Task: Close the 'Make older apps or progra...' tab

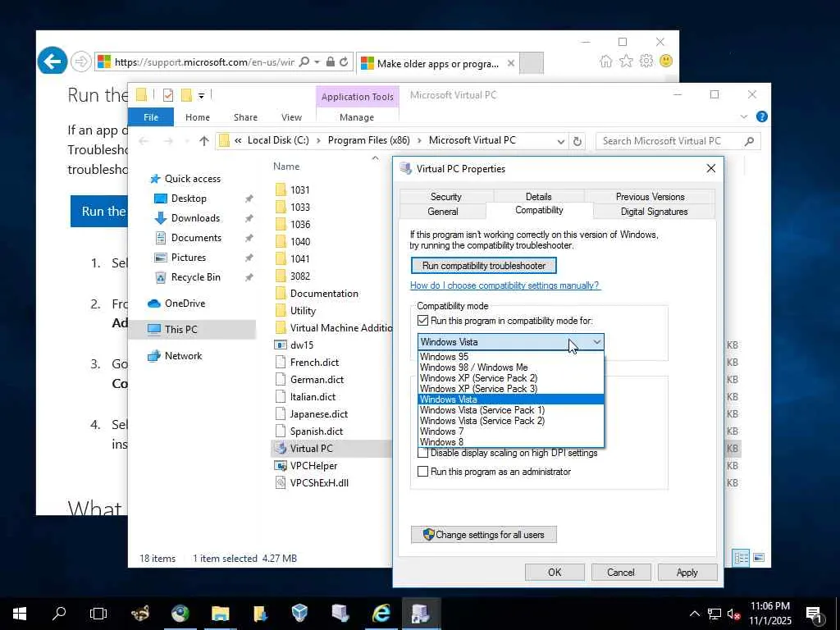Action: tap(511, 63)
